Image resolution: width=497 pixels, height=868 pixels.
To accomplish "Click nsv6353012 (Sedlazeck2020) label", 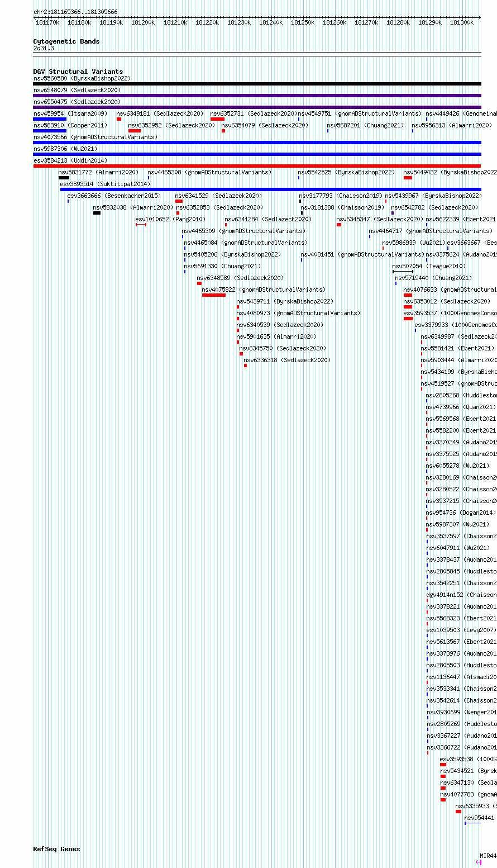I will pyautogui.click(x=447, y=302).
